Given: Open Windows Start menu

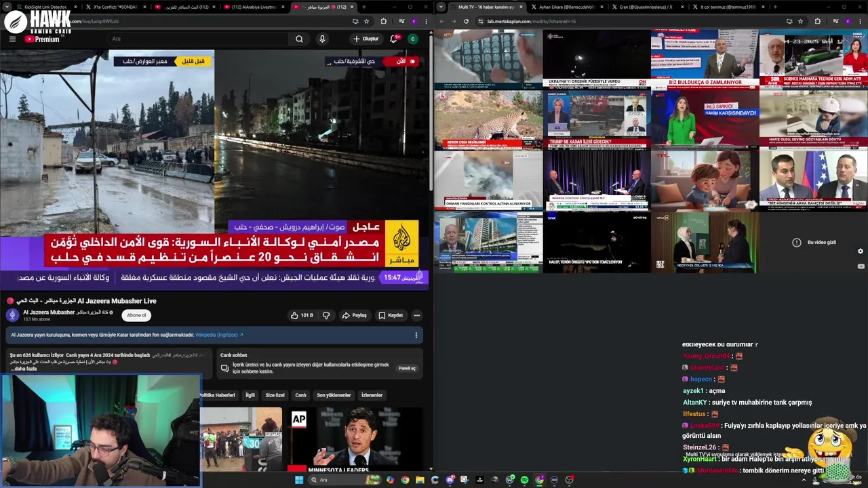Looking at the screenshot, I should click(x=299, y=480).
